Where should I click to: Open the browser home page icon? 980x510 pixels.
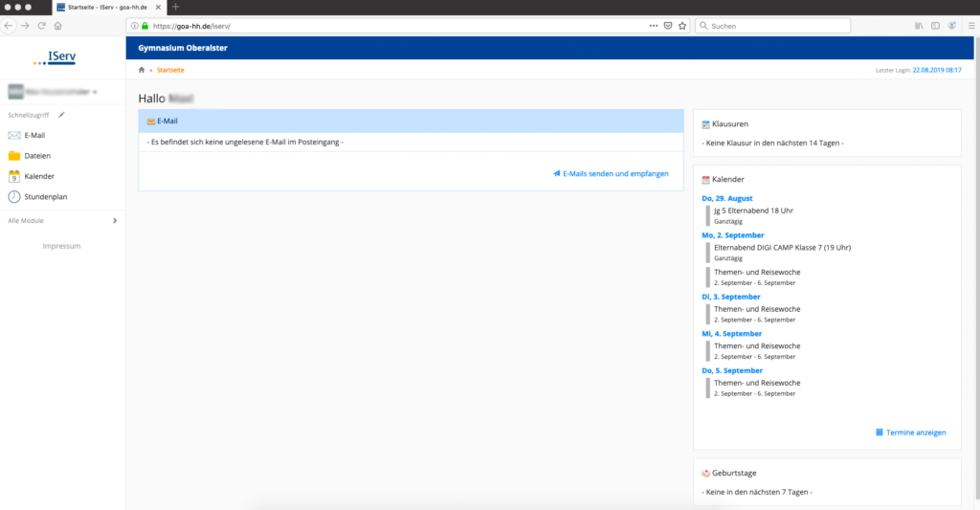(58, 26)
